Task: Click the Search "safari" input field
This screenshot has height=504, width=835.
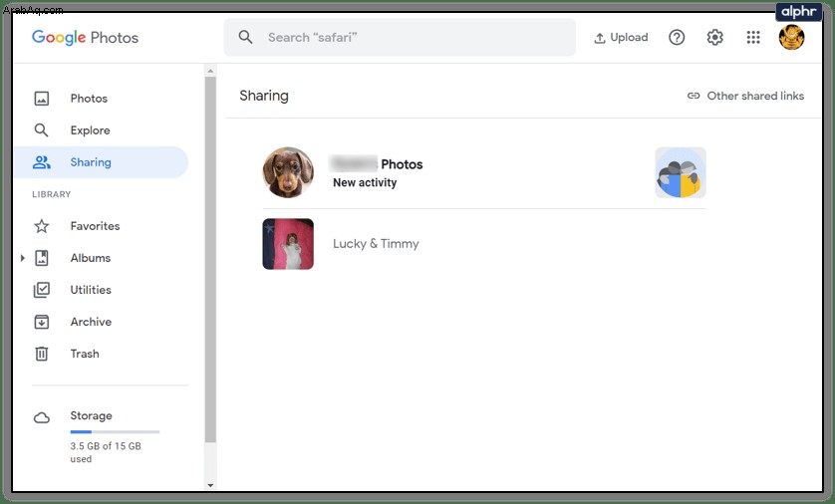Action: pos(400,37)
